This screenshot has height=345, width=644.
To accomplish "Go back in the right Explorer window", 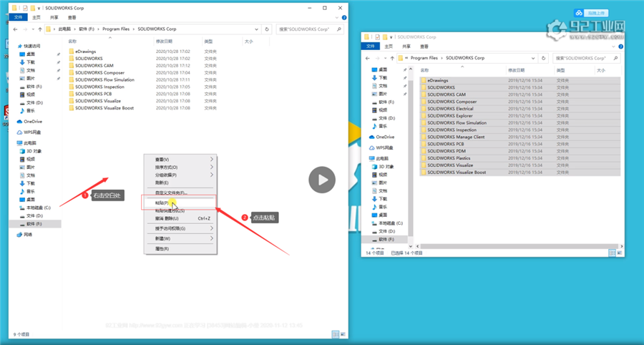I will click(368, 58).
